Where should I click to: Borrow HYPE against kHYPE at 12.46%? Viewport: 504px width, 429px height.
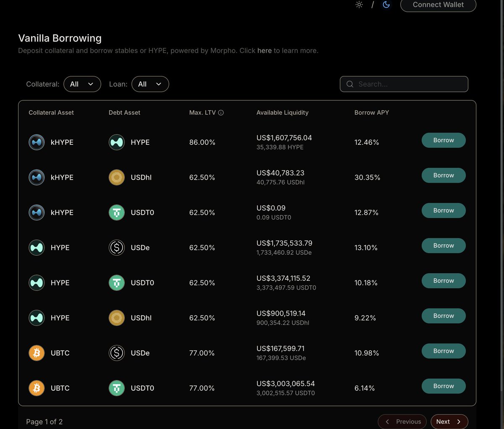coord(444,140)
